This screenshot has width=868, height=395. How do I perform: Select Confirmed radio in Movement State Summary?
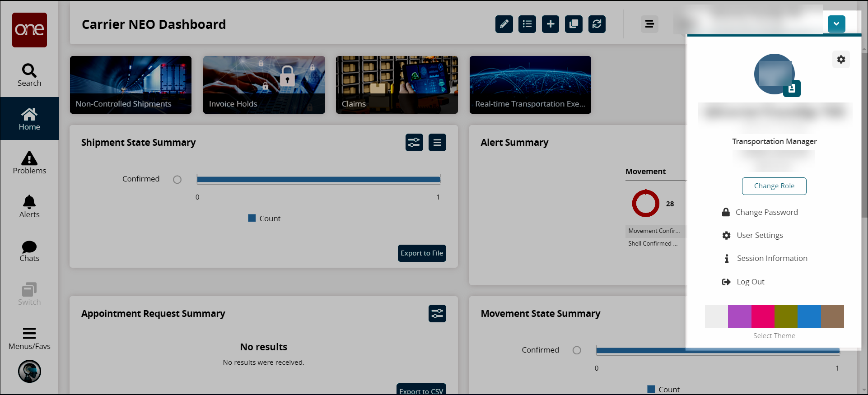[x=577, y=350]
